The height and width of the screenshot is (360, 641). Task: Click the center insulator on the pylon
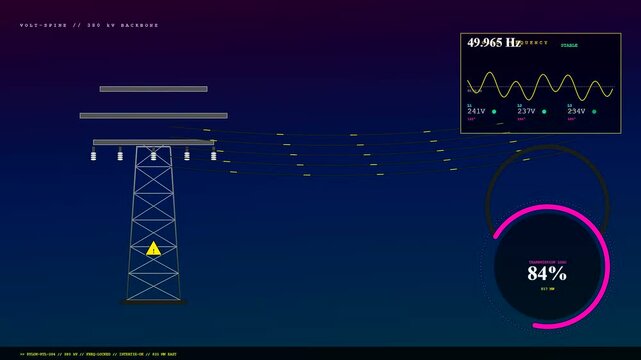(153, 154)
